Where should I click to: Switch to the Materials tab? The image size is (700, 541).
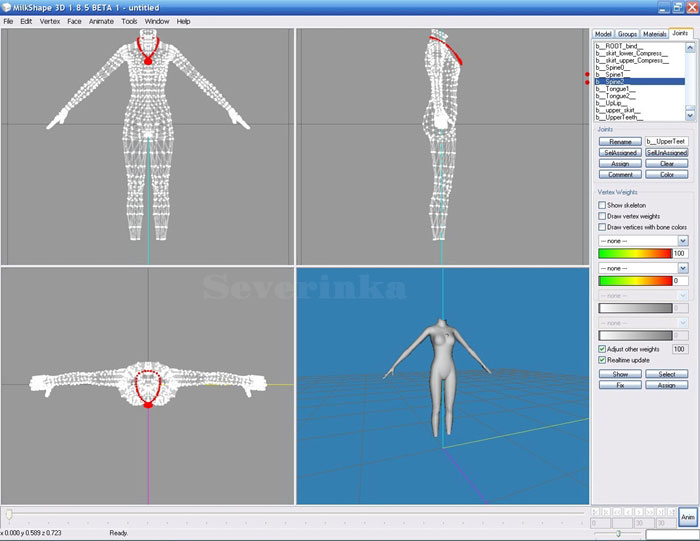[x=654, y=34]
